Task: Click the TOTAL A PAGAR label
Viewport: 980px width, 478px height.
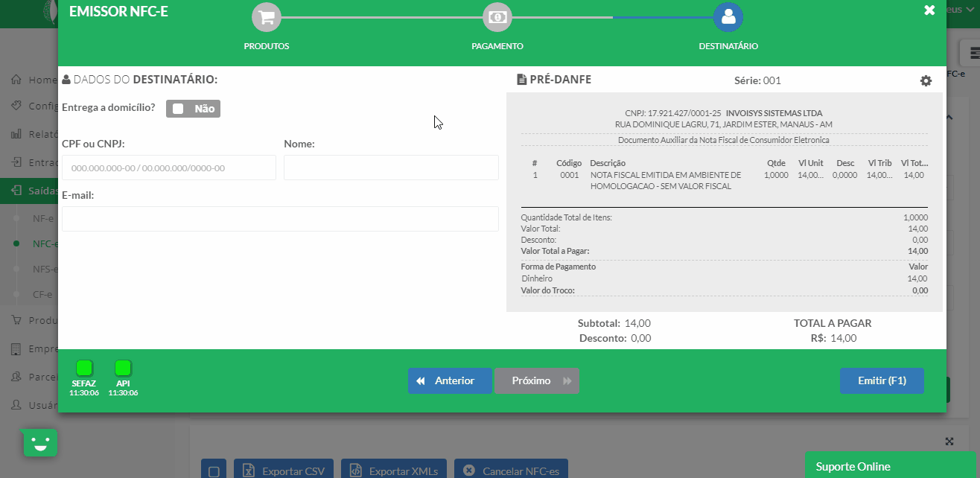Action: [x=833, y=324]
